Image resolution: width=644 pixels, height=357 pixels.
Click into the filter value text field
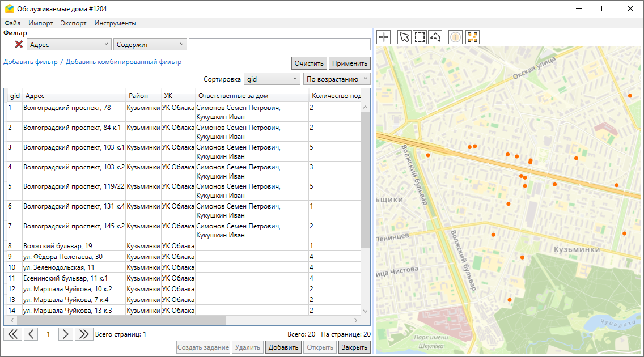279,44
